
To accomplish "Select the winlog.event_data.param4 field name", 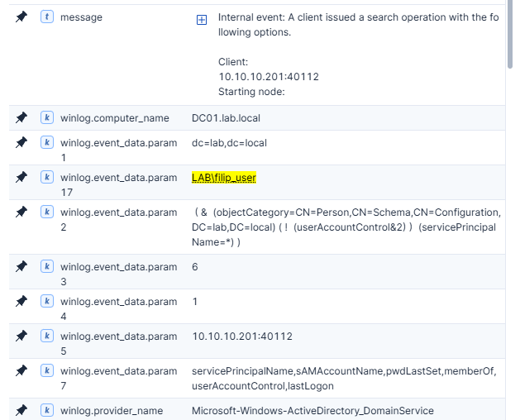I will (118, 309).
